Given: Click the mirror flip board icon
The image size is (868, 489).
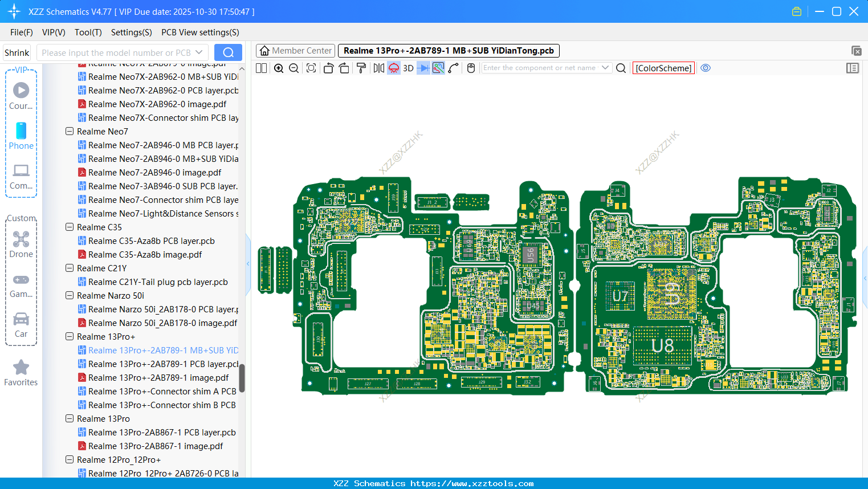Looking at the screenshot, I should [378, 68].
